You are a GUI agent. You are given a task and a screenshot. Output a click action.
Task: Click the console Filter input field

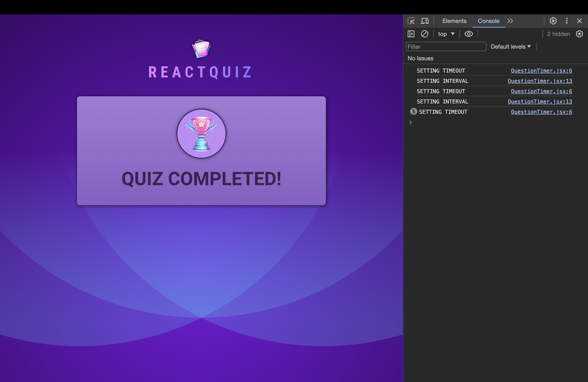pos(446,47)
